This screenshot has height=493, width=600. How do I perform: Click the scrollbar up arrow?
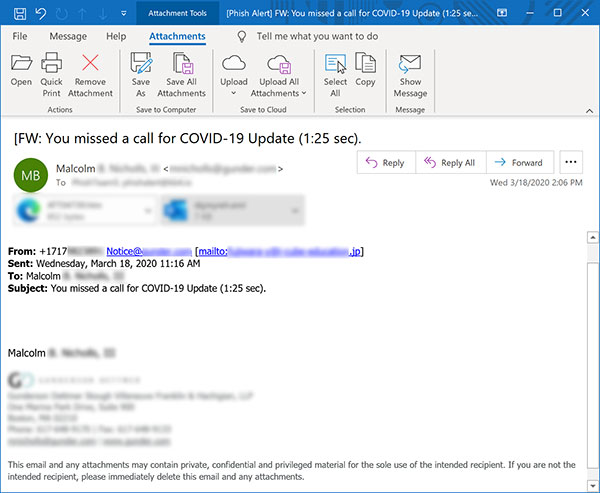coord(593,238)
